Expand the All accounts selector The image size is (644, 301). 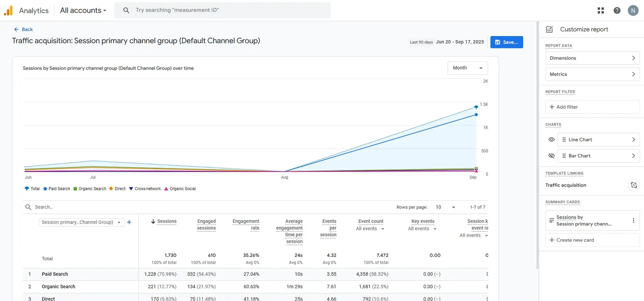click(83, 11)
